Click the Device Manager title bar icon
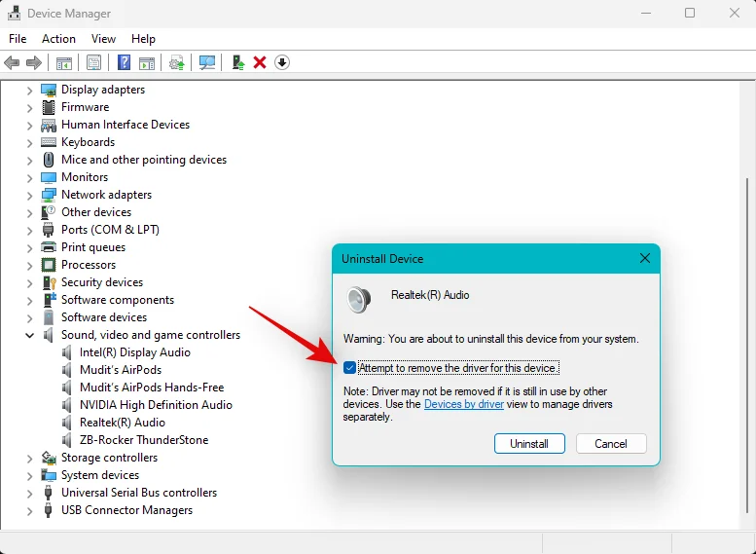756x554 pixels. (14, 13)
